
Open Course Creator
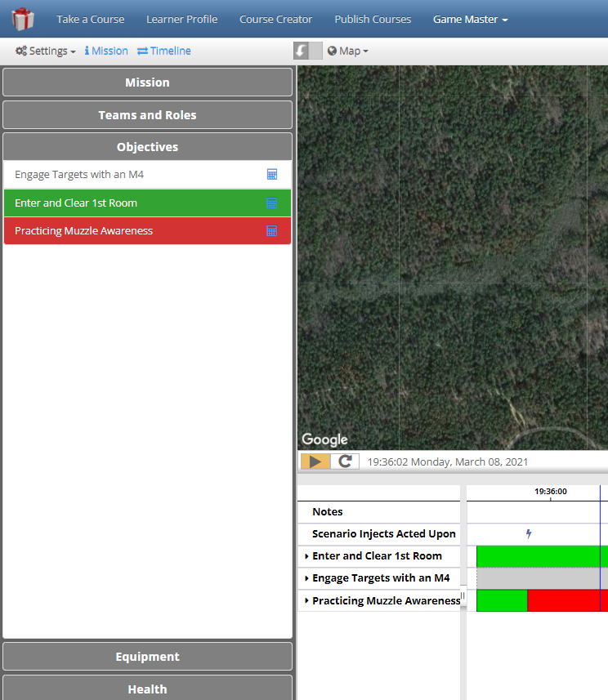click(x=275, y=20)
